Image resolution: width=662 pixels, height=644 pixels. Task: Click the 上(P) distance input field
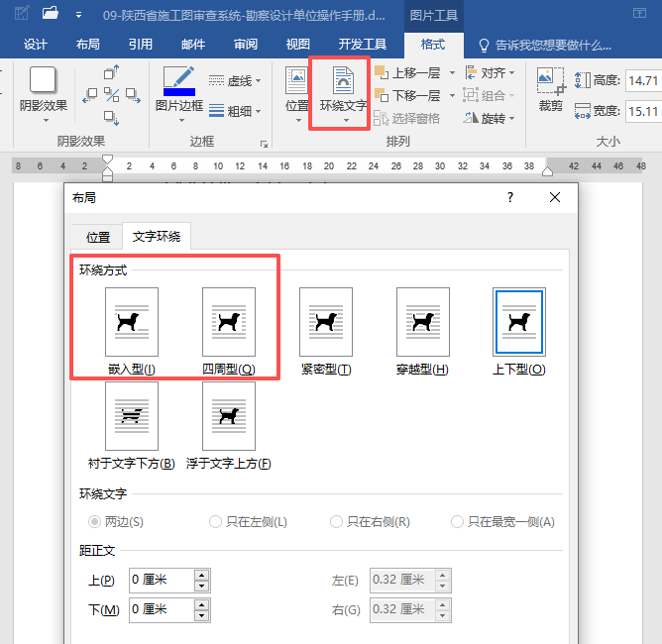click(x=161, y=581)
